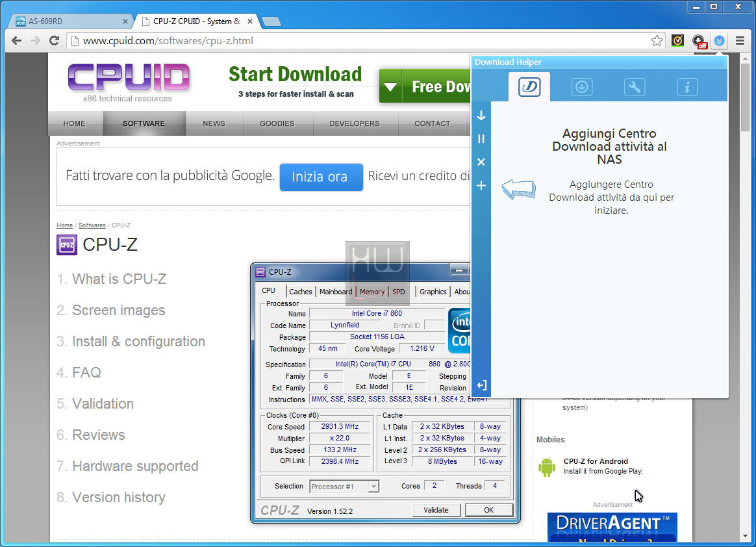Screen dimensions: 756x547
Task: Follow the Softwares breadcrumb link
Action: [92, 225]
